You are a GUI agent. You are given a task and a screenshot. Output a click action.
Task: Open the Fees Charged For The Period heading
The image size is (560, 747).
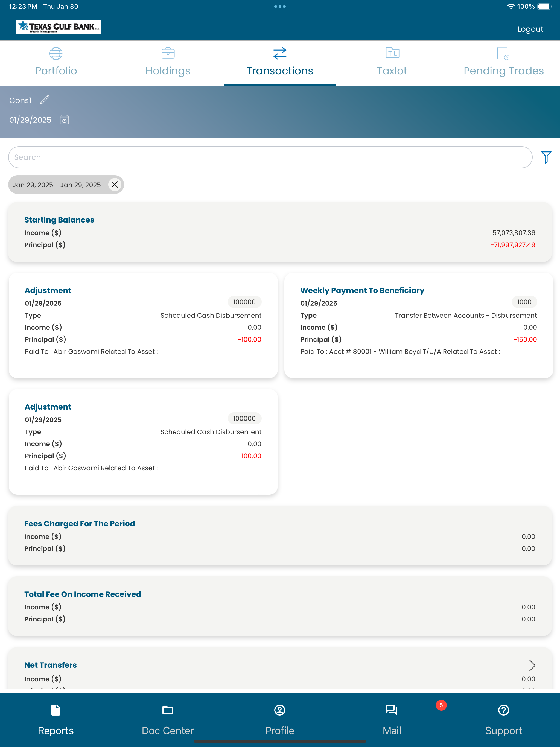tap(79, 524)
